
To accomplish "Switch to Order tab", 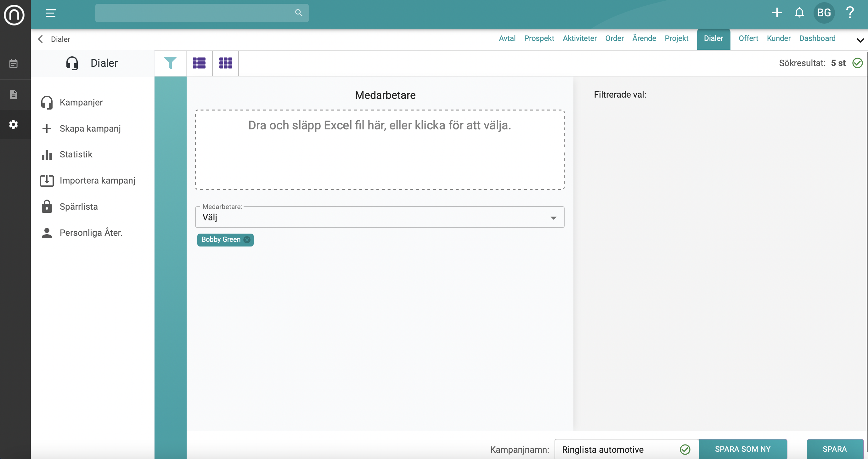I will [614, 38].
